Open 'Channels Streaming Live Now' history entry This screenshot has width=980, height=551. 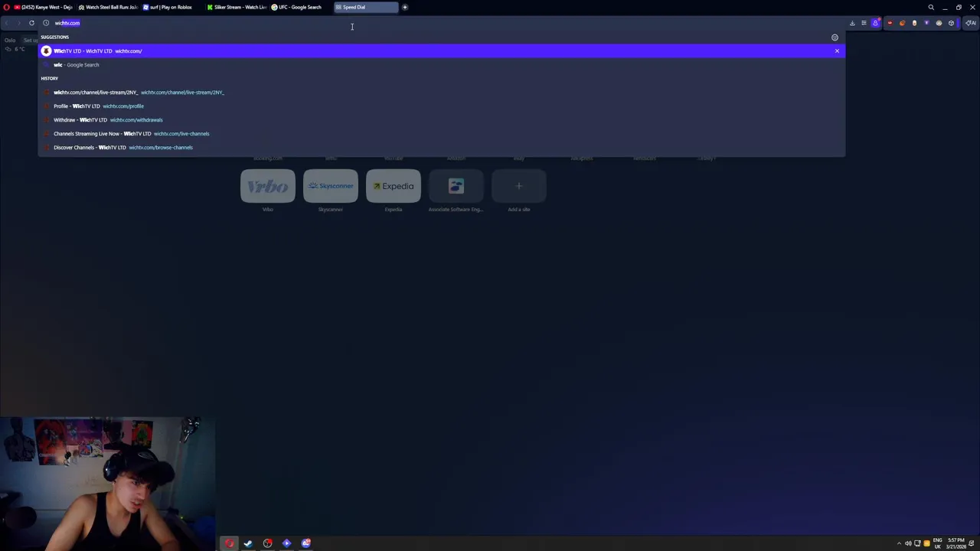click(x=442, y=133)
